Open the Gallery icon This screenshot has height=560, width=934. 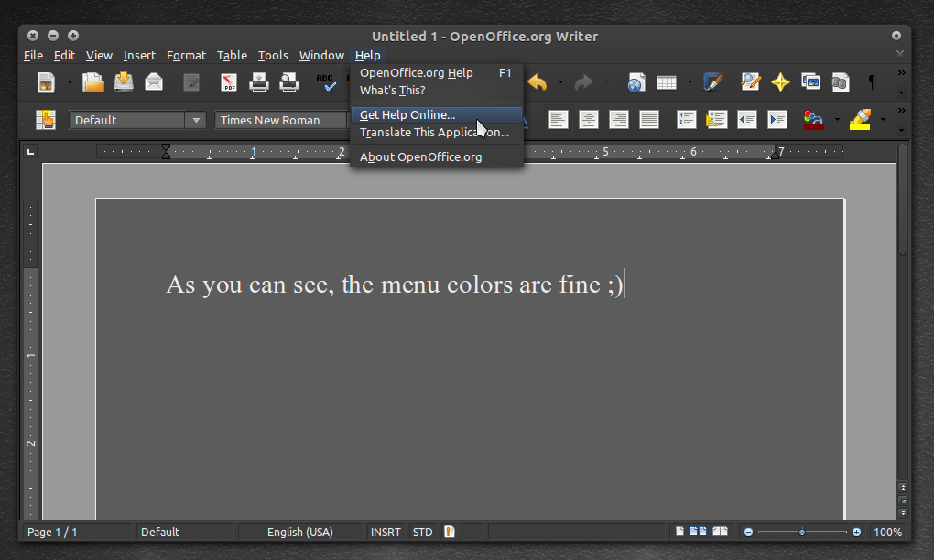click(x=810, y=82)
